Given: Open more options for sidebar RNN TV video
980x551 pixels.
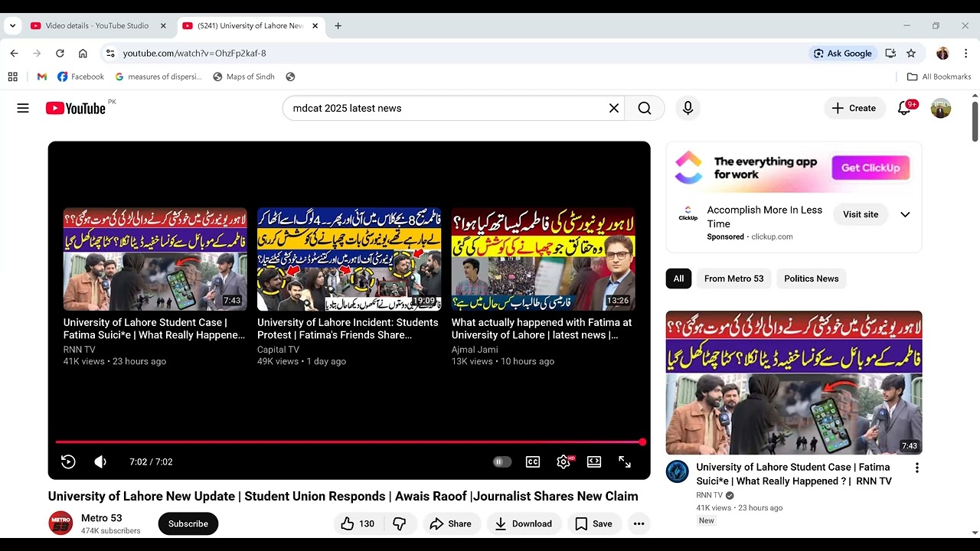Looking at the screenshot, I should tap(916, 468).
